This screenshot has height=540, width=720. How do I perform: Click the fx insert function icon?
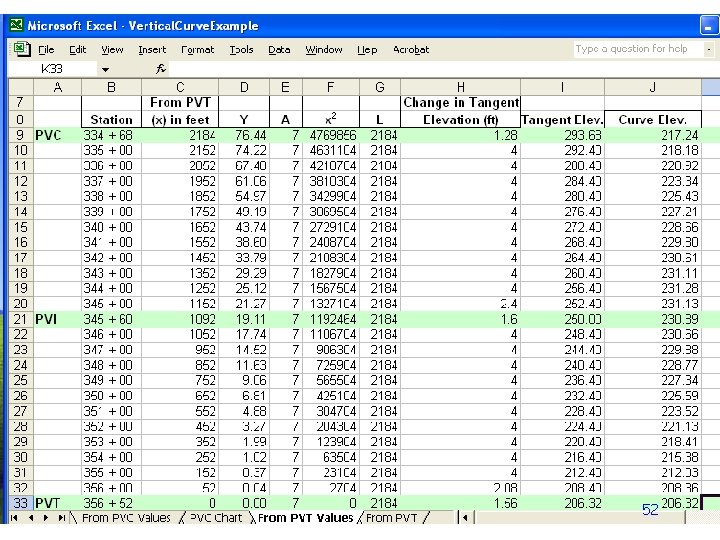click(160, 69)
